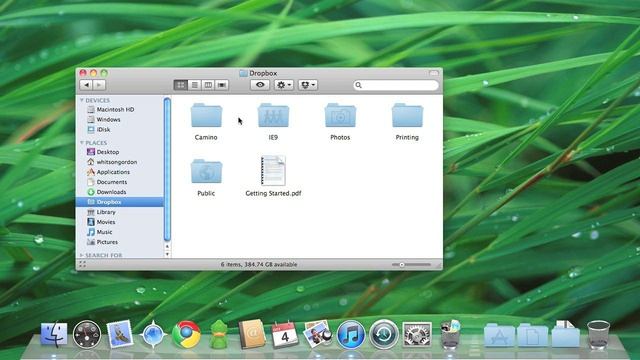The height and width of the screenshot is (360, 640).
Task: Open the whitsongordon home folder
Action: 120,162
